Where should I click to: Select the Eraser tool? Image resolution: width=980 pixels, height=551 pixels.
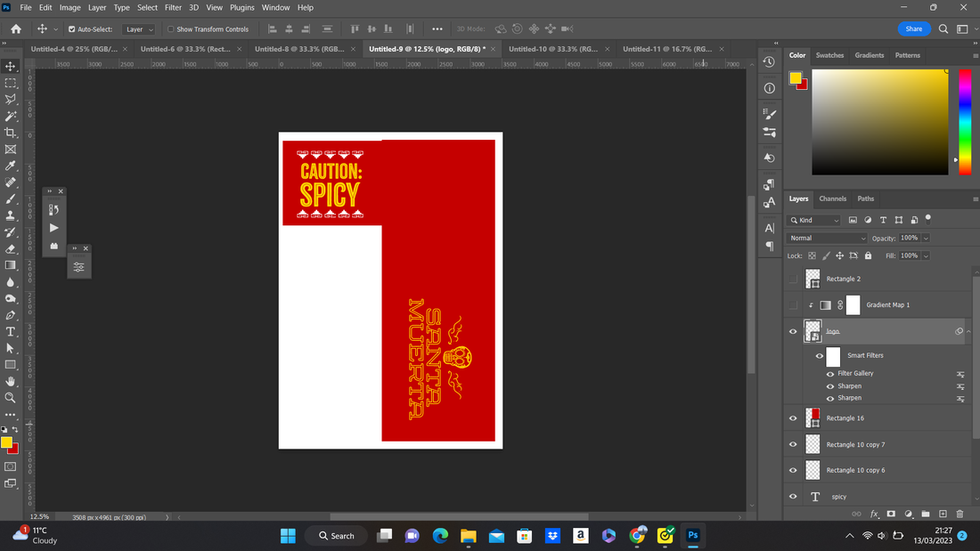pyautogui.click(x=11, y=248)
